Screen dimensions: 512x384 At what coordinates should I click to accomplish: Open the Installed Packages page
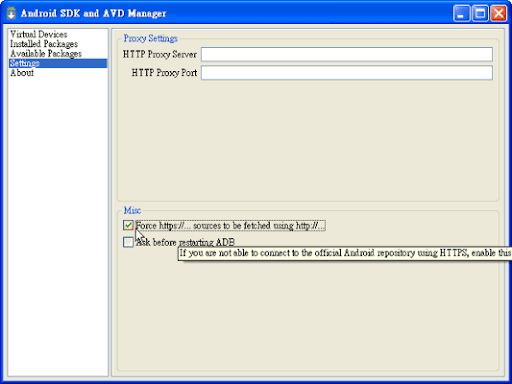pyautogui.click(x=44, y=44)
